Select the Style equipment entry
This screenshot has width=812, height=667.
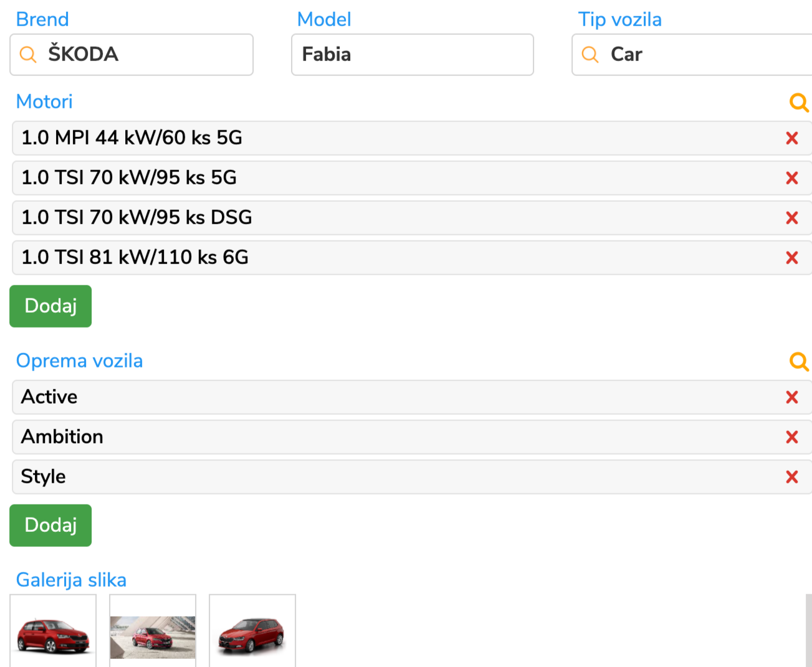(412, 477)
